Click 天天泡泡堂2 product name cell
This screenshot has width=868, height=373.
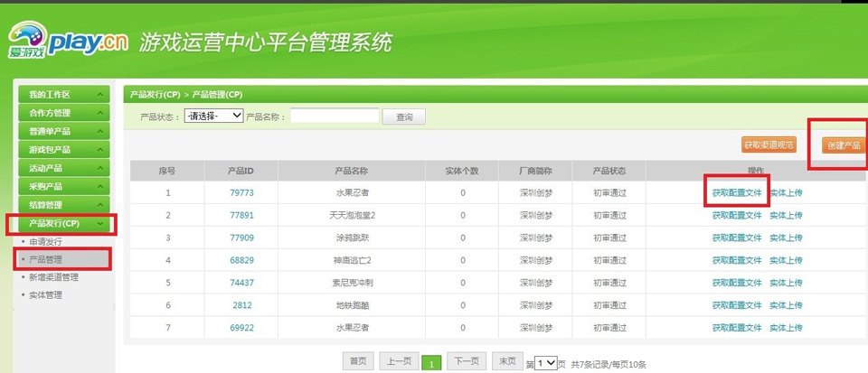coord(352,216)
